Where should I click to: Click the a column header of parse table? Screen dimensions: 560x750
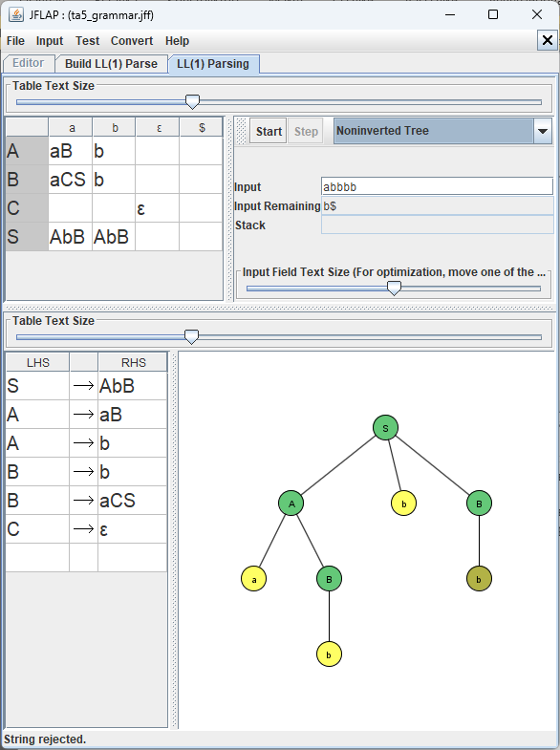(x=71, y=128)
